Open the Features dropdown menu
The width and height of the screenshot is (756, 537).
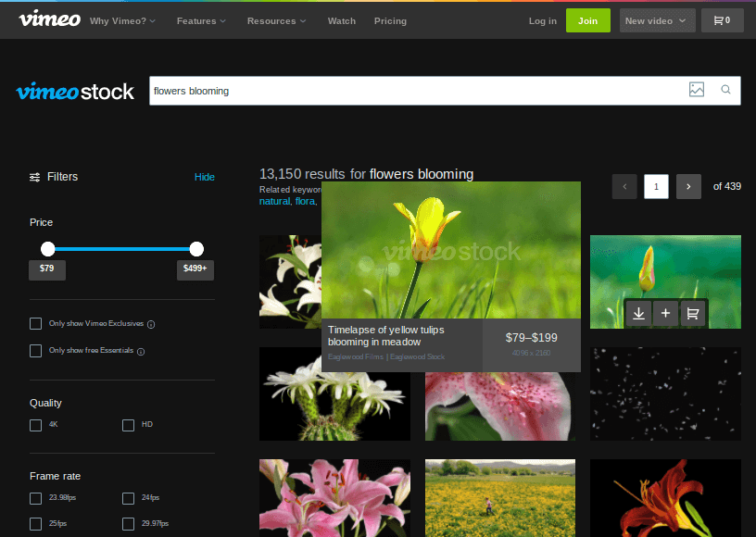[201, 20]
